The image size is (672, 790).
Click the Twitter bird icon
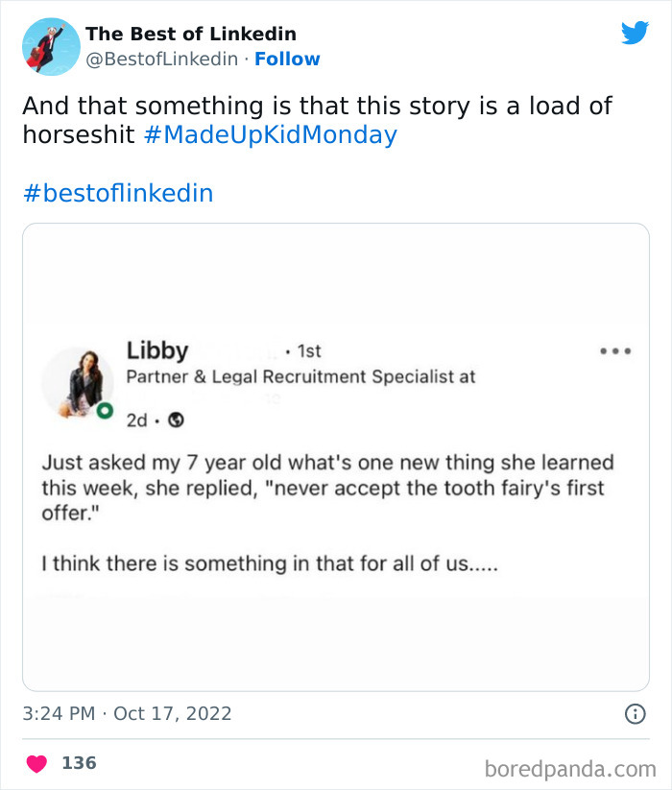(636, 32)
